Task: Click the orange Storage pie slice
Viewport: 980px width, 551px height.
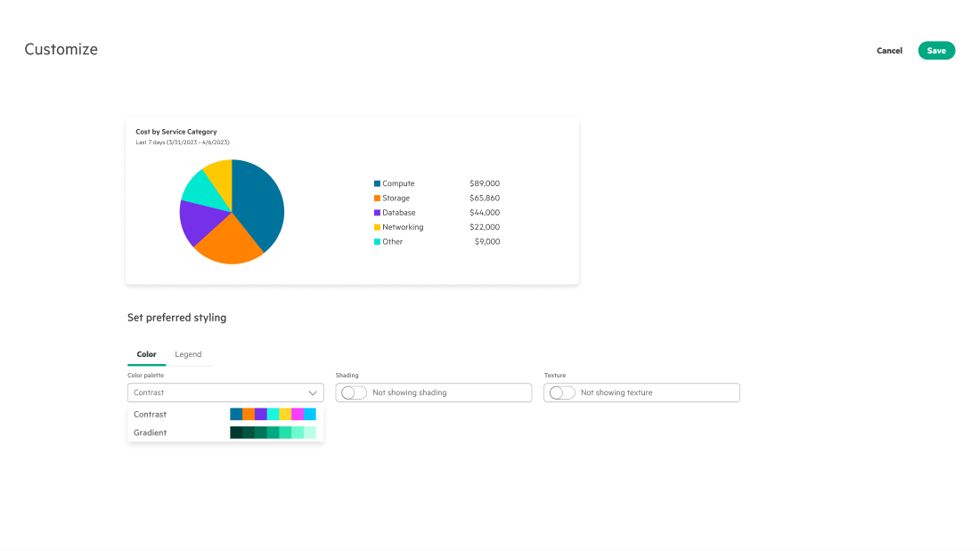Action: pos(229,242)
